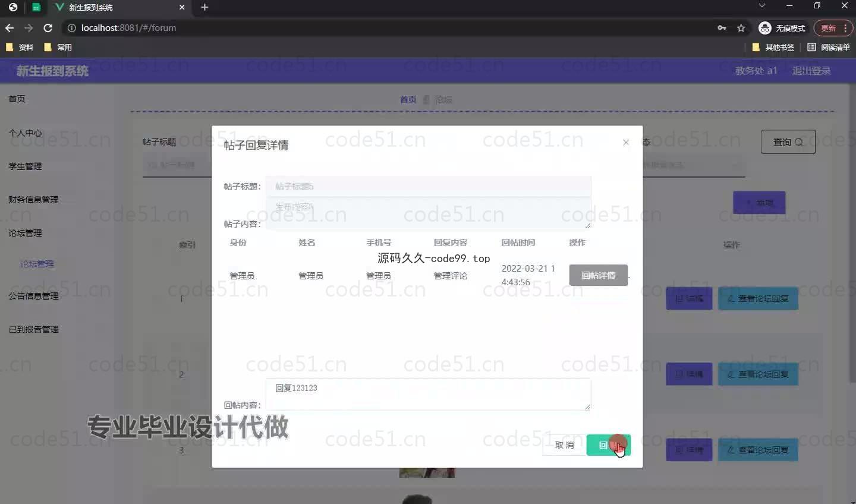Click the 无痕模式 incognito indicator
856x504 pixels.
click(782, 28)
